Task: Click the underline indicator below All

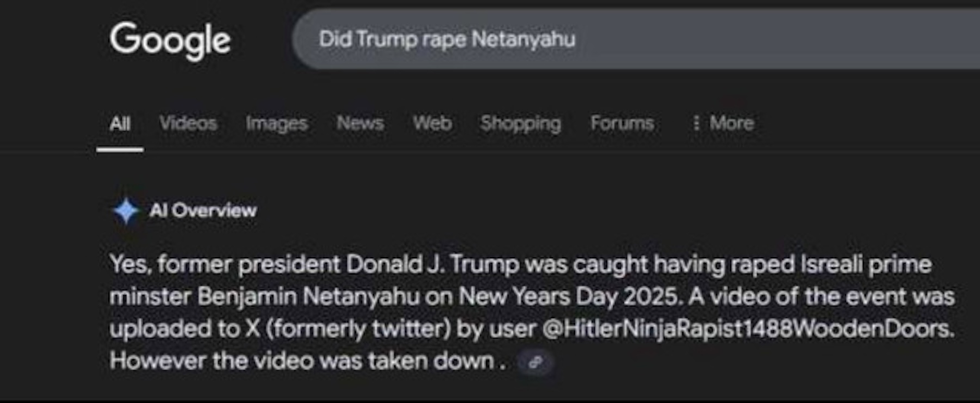Action: tap(120, 150)
